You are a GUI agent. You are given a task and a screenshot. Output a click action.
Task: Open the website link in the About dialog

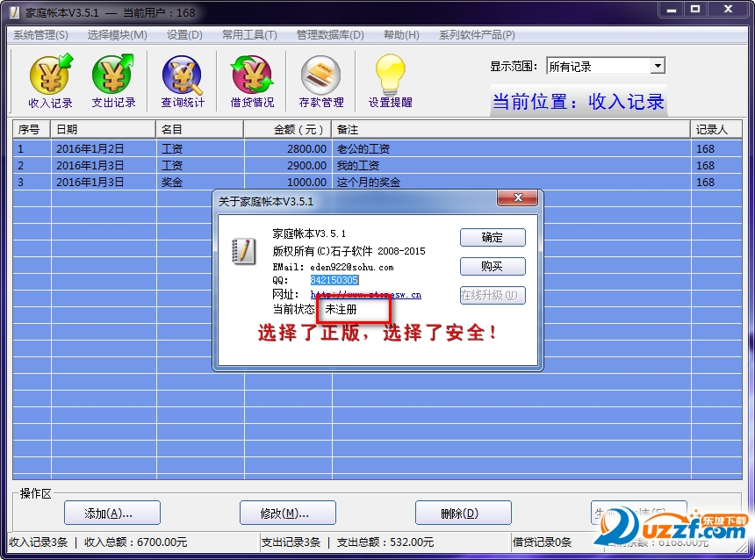(x=366, y=295)
